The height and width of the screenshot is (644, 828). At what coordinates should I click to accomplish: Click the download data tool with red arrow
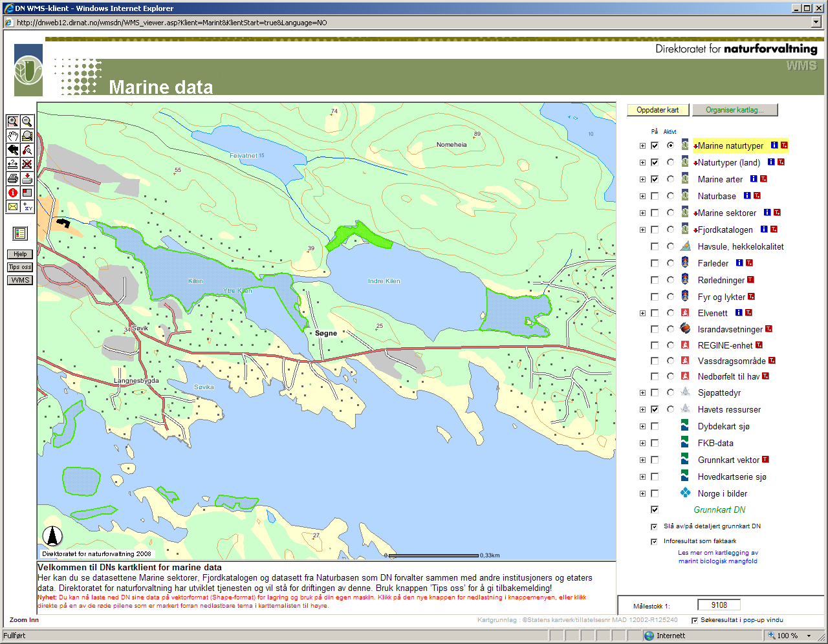pyautogui.click(x=27, y=178)
